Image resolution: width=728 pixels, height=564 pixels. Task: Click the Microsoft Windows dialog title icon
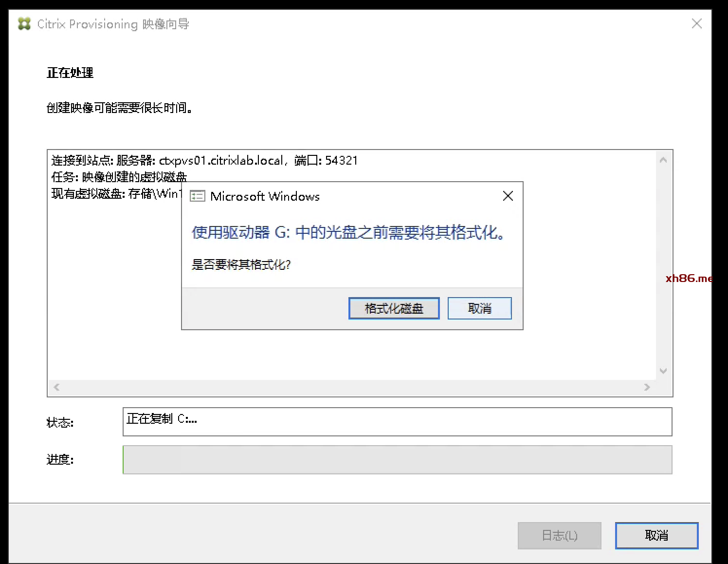click(197, 196)
